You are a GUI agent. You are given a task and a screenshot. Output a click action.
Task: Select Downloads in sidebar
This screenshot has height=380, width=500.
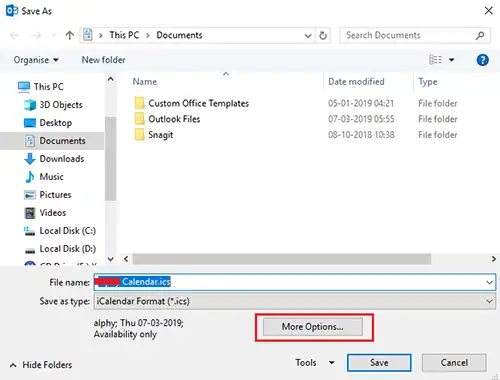pyautogui.click(x=62, y=159)
